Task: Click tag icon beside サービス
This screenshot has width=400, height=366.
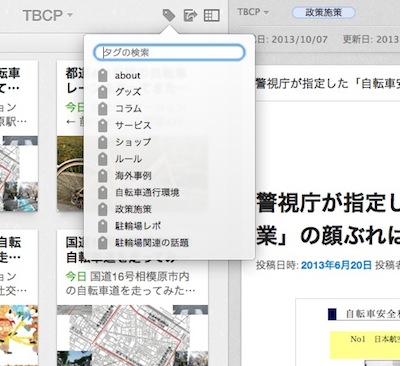Action: pos(103,125)
